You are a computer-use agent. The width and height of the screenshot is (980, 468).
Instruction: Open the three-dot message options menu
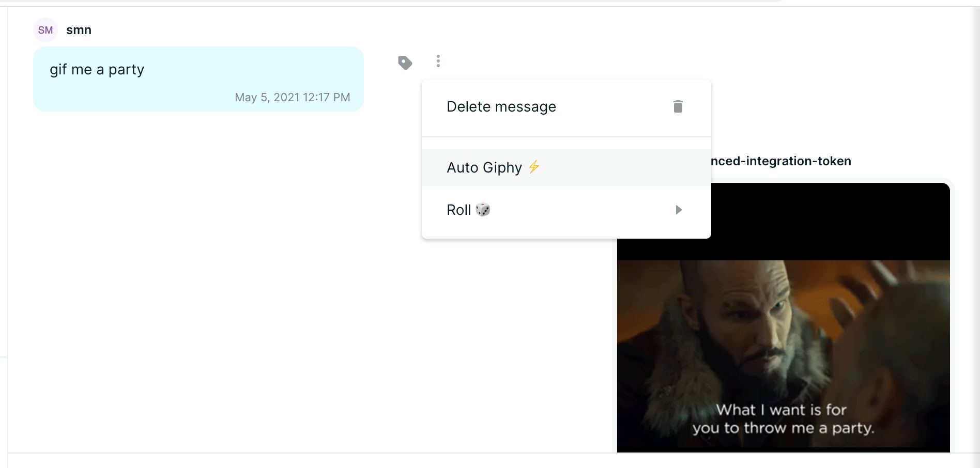click(438, 61)
